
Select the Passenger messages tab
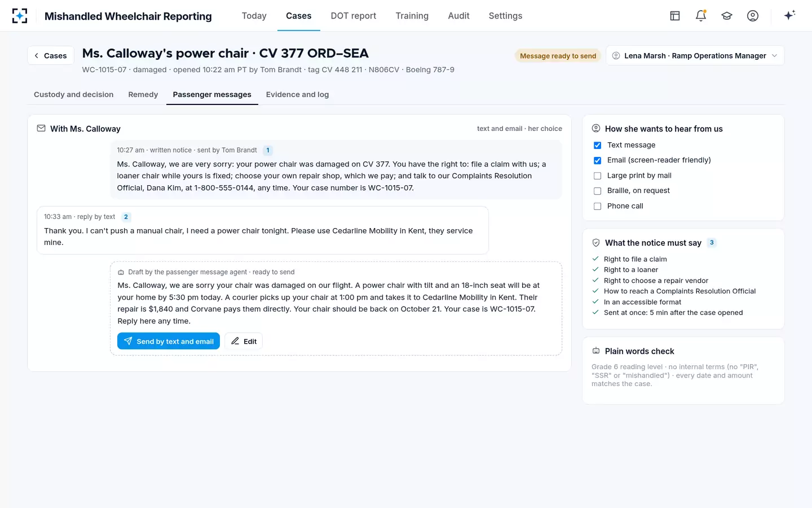tap(212, 94)
